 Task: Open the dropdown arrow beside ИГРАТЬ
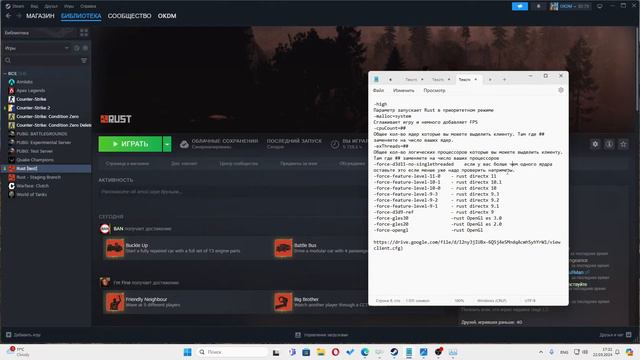(167, 144)
